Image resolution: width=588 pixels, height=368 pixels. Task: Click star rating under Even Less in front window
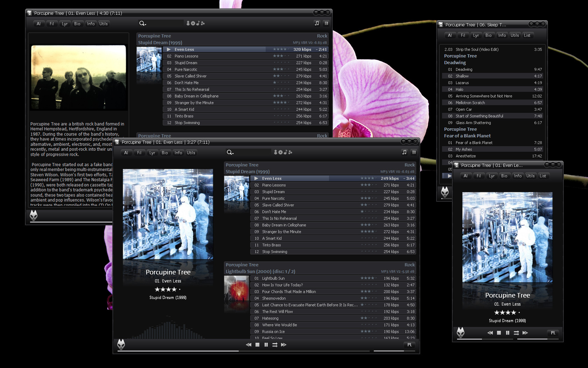point(168,289)
